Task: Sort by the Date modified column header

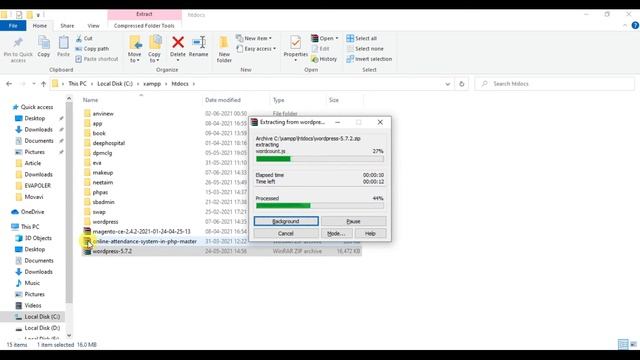Action: point(223,100)
